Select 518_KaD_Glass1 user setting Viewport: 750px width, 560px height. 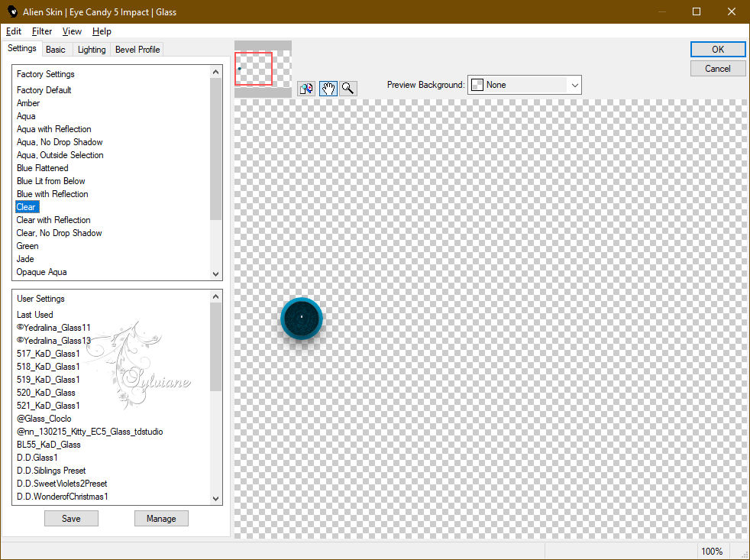tap(48, 366)
